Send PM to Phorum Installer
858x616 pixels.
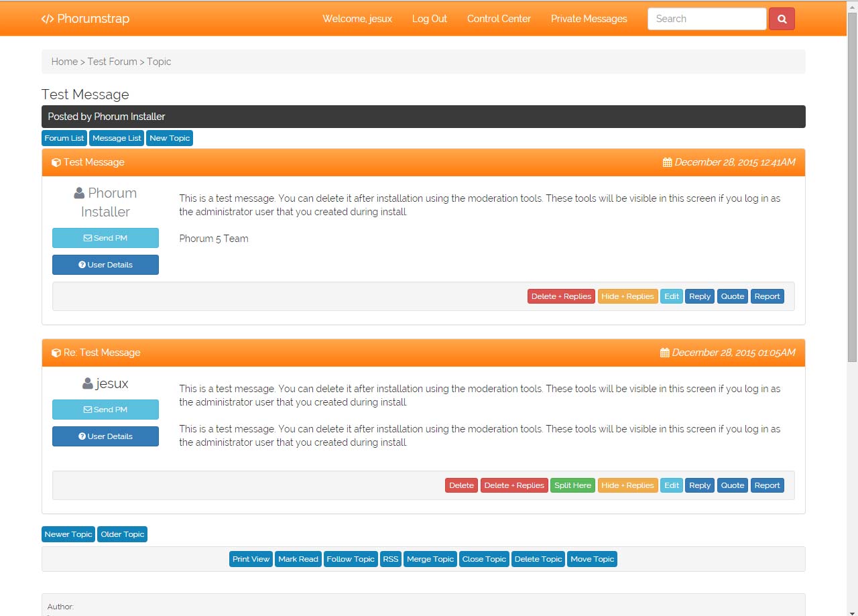[105, 238]
